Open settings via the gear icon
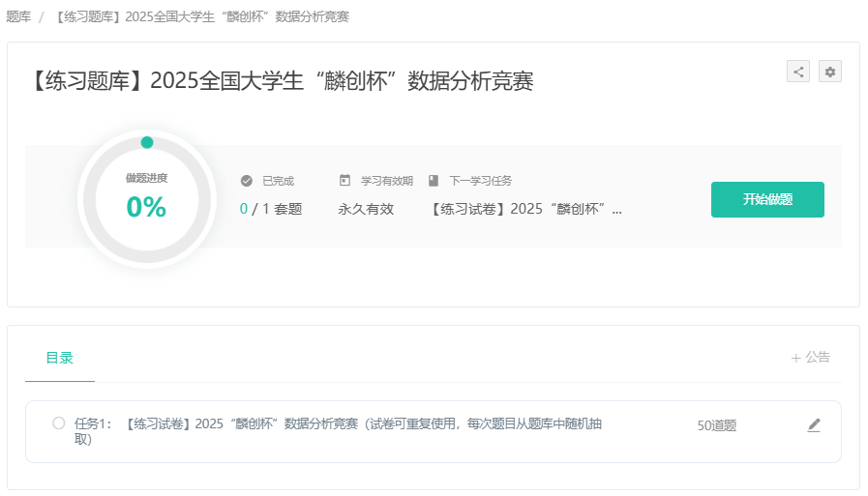The height and width of the screenshot is (496, 868). pyautogui.click(x=830, y=72)
